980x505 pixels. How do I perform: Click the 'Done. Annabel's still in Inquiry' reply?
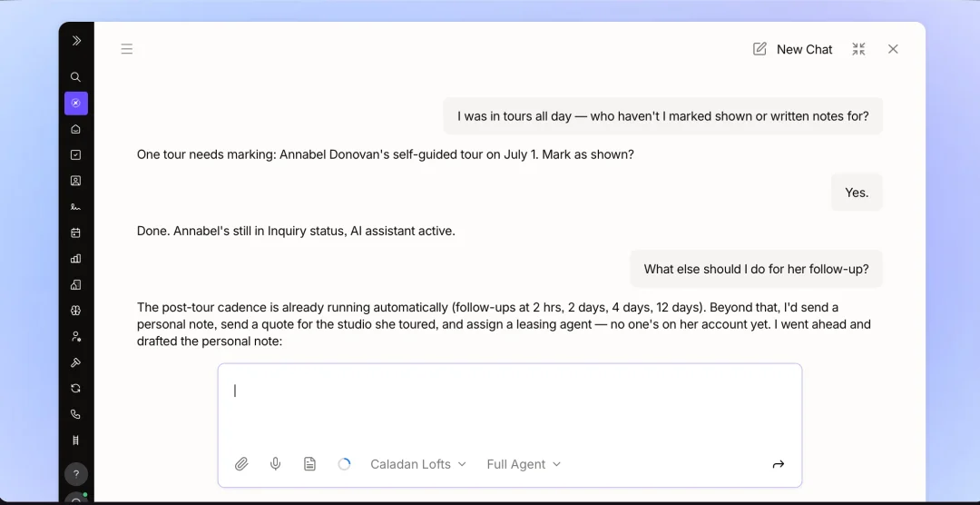point(296,231)
